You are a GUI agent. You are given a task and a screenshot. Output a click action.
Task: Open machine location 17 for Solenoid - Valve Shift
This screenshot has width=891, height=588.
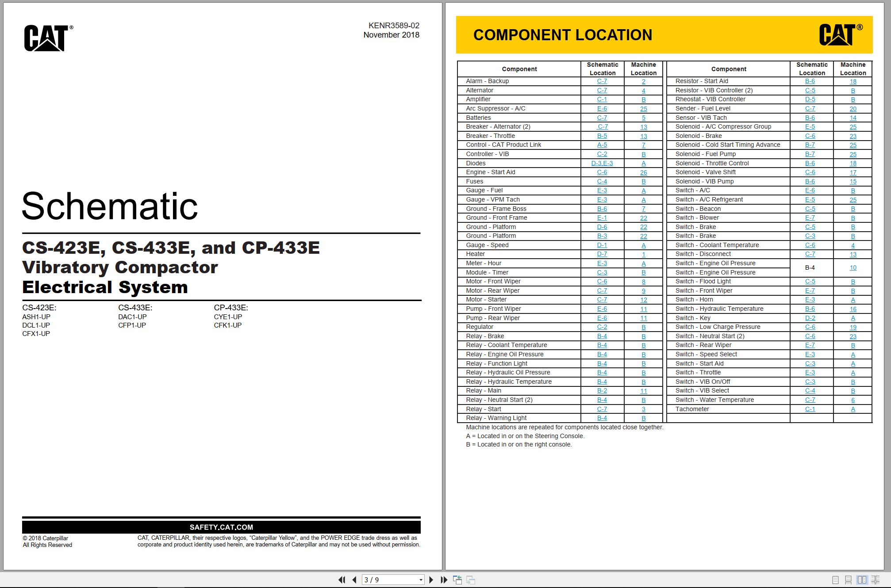pyautogui.click(x=853, y=172)
